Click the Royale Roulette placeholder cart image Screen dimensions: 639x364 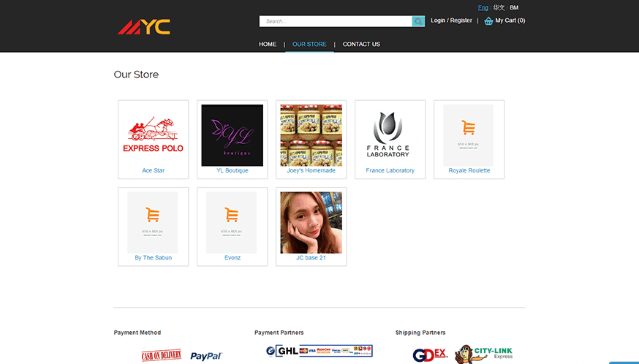pyautogui.click(x=468, y=135)
